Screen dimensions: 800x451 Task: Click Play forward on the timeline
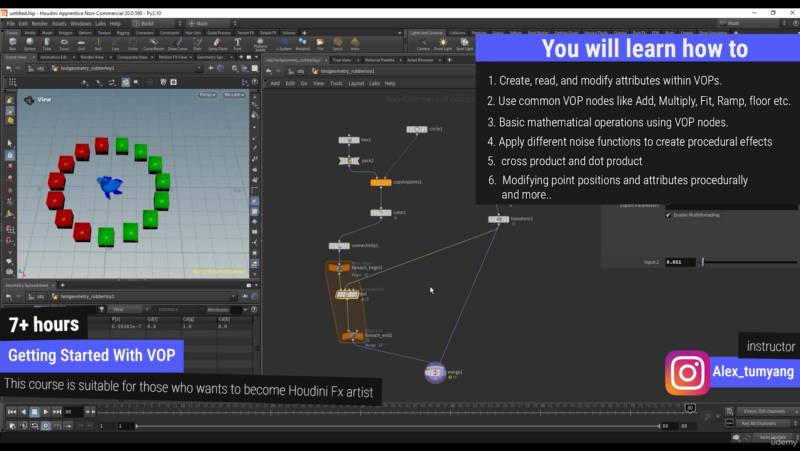click(46, 412)
